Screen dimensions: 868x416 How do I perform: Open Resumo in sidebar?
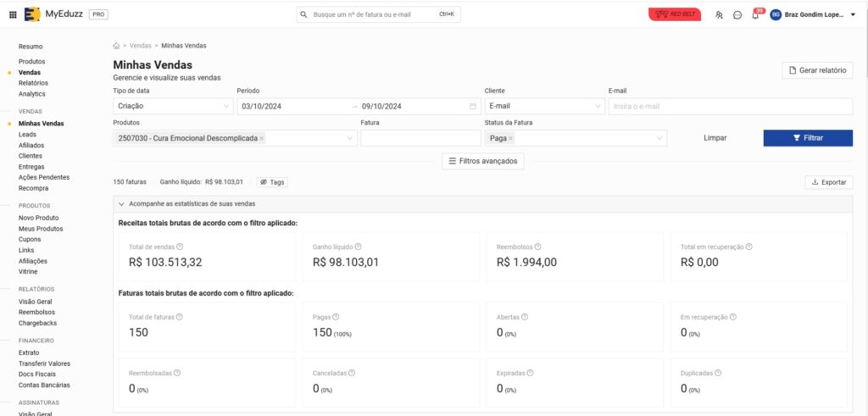31,47
